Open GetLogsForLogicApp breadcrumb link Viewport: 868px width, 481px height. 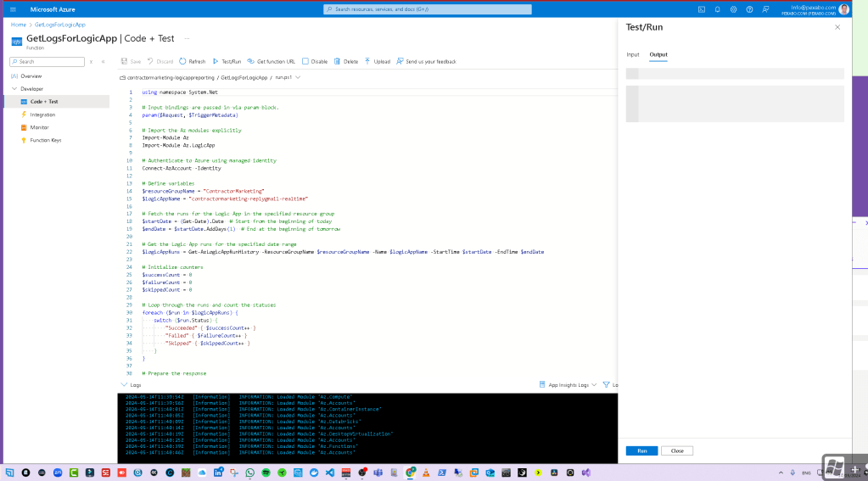click(x=59, y=25)
